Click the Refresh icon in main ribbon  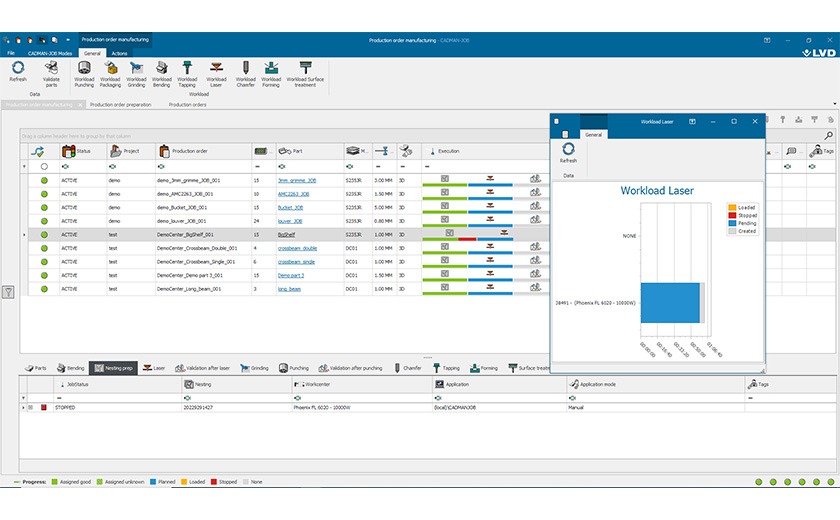click(18, 67)
